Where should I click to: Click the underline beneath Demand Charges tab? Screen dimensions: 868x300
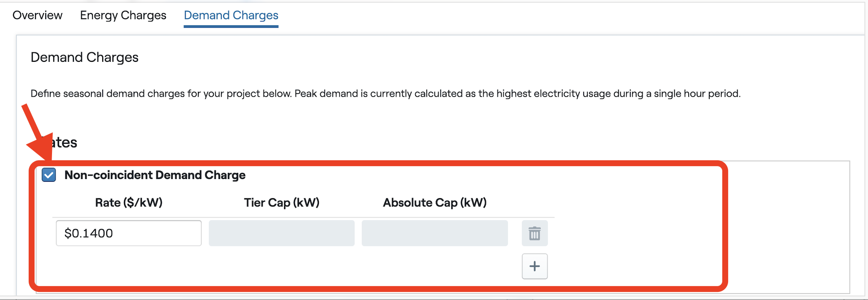(231, 26)
